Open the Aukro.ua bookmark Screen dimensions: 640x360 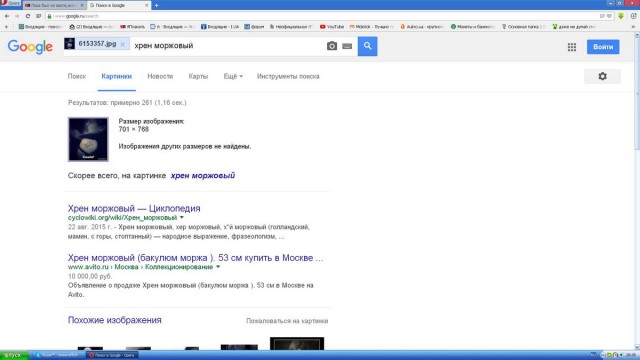422,27
